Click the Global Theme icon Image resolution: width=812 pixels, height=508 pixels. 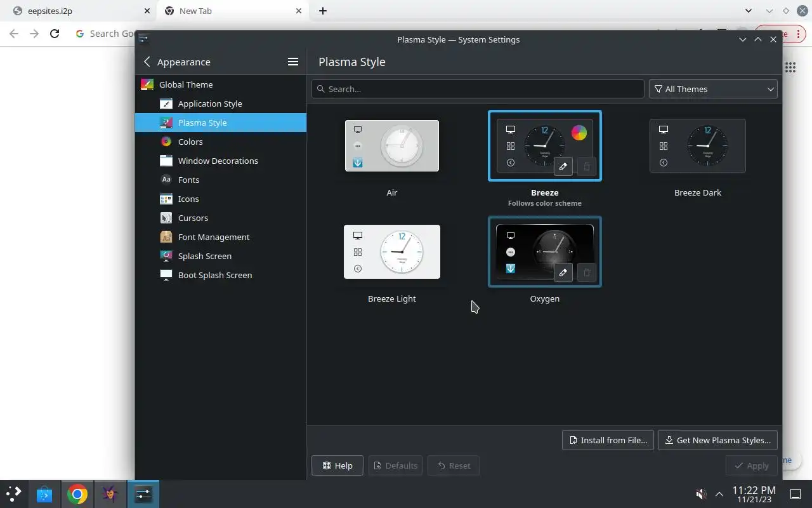tap(147, 84)
